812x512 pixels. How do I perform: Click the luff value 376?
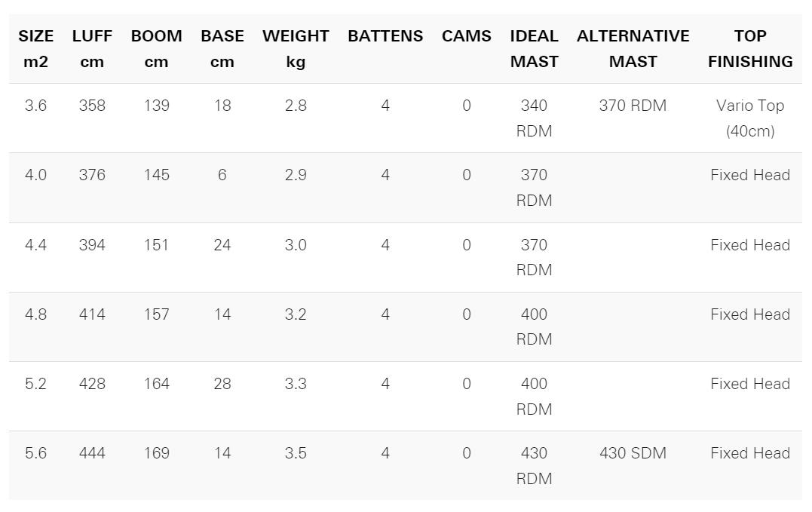click(x=92, y=175)
